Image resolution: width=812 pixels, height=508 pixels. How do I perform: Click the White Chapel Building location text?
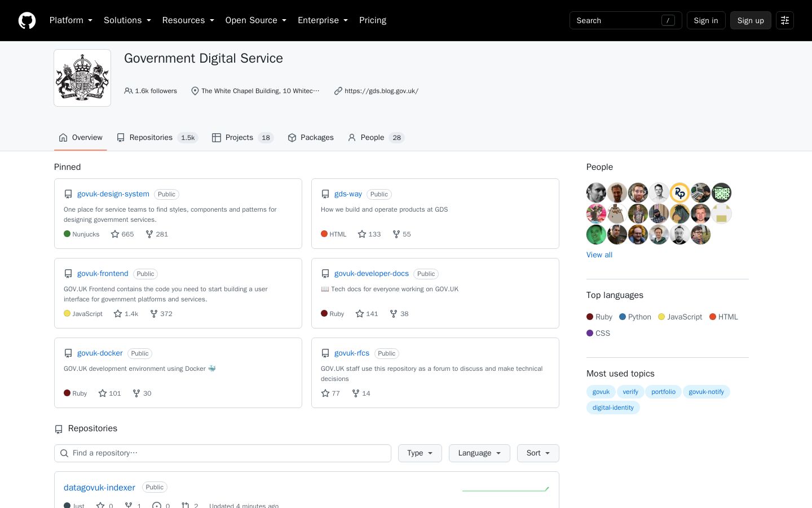coord(260,91)
